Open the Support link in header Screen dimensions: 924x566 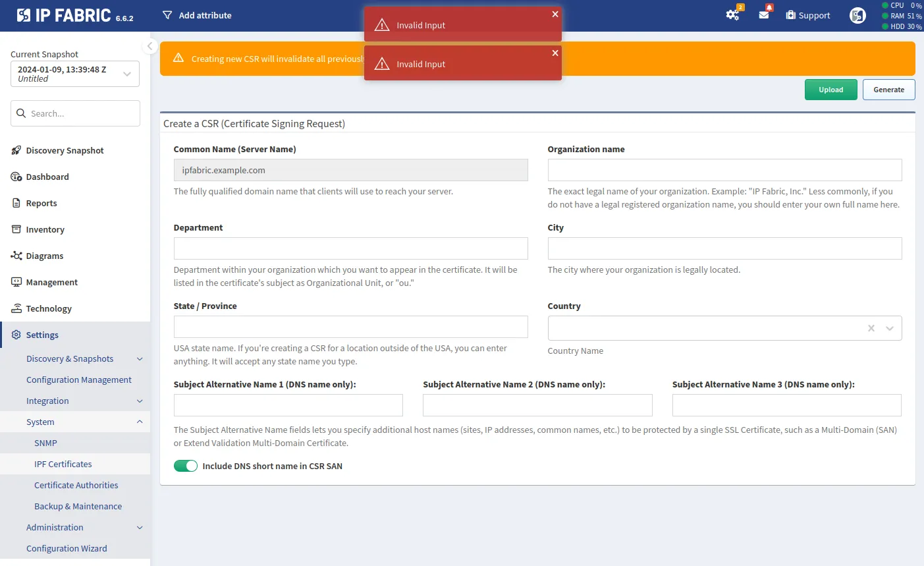pos(808,15)
